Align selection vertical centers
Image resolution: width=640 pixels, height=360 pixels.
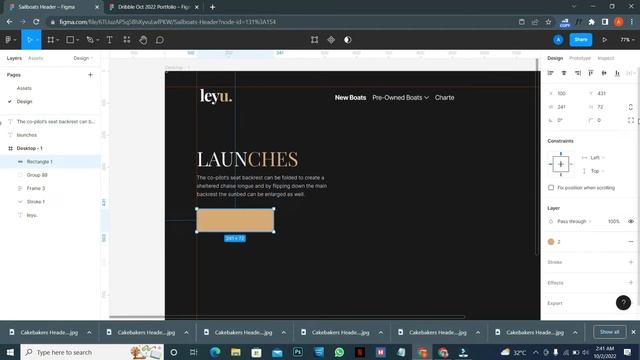[x=604, y=73]
